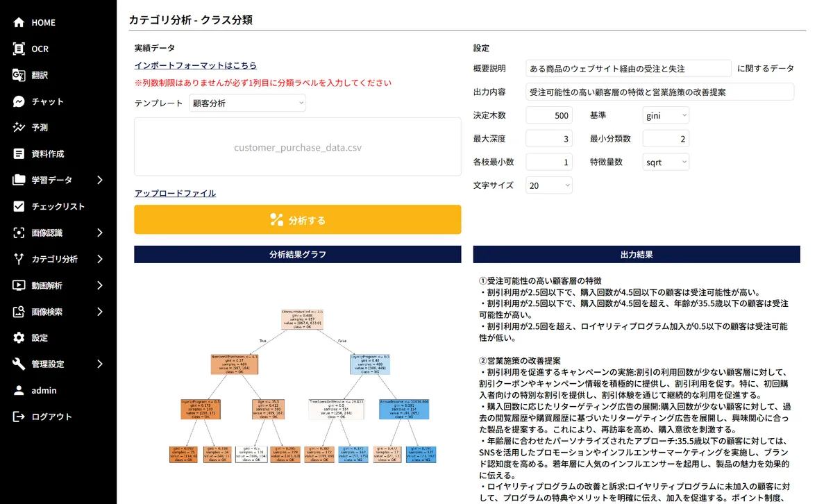Expand the 管理設定 submenu chevron

click(x=100, y=364)
